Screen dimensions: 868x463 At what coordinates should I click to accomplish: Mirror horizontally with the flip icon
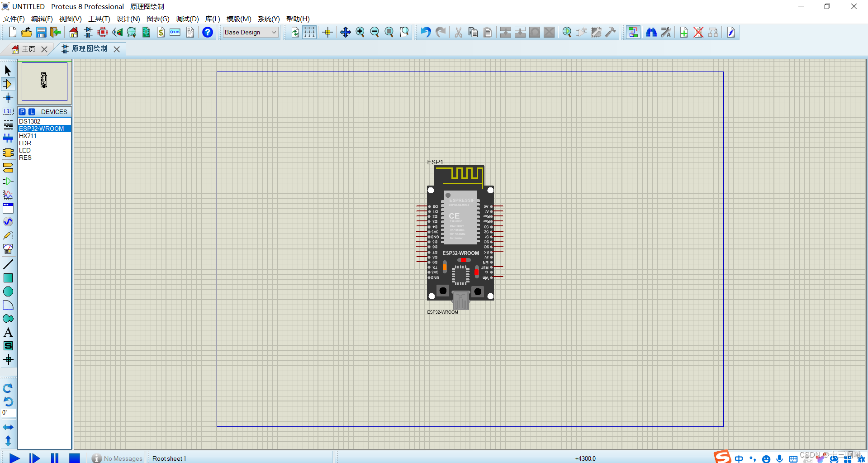click(8, 427)
